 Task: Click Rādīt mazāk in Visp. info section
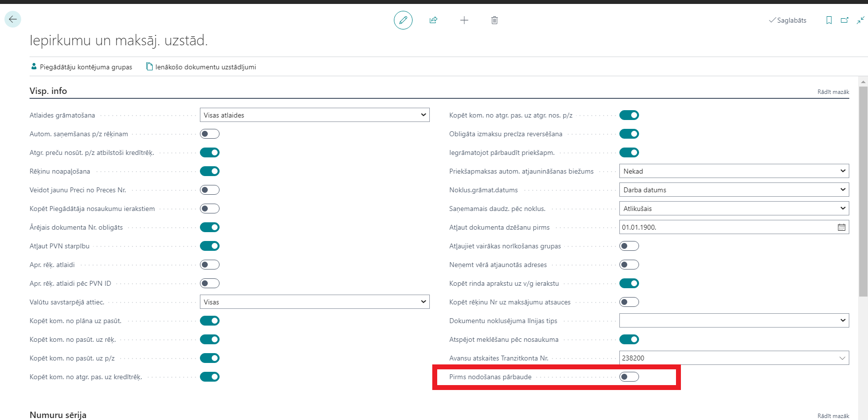point(833,92)
